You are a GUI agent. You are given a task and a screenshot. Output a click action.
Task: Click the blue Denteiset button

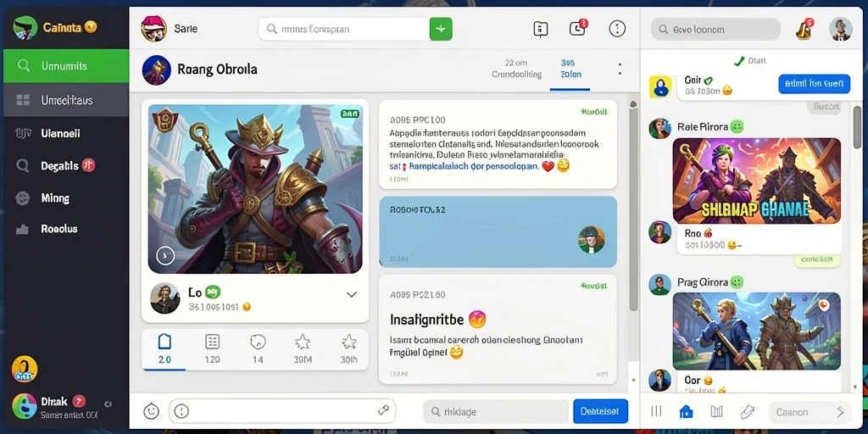click(601, 412)
